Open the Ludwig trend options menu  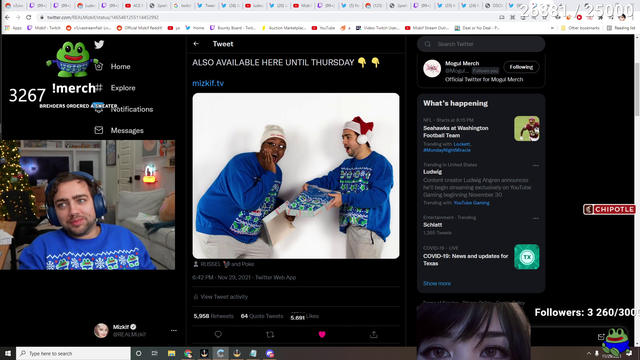(x=536, y=165)
